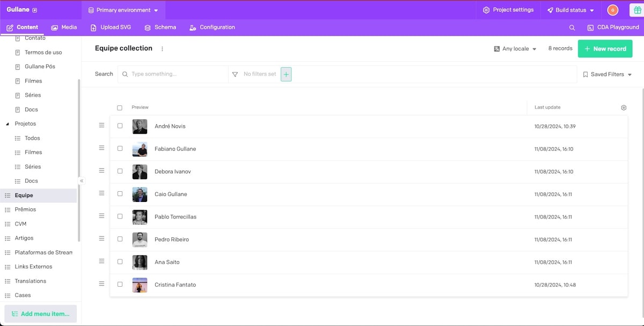The image size is (644, 326).
Task: Sort by Last update column header
Action: click(x=547, y=107)
